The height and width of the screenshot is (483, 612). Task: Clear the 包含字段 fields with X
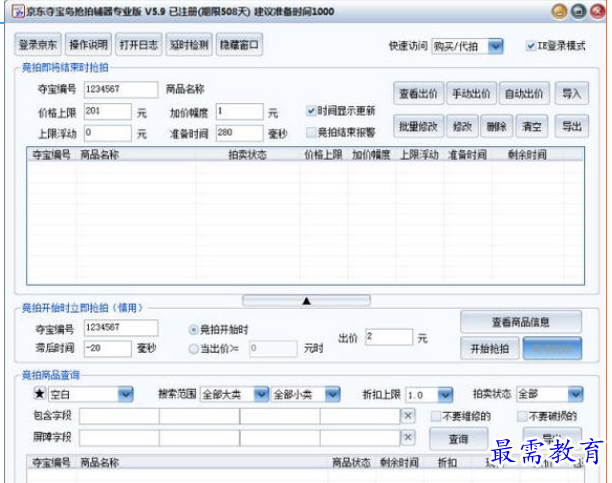click(x=408, y=416)
